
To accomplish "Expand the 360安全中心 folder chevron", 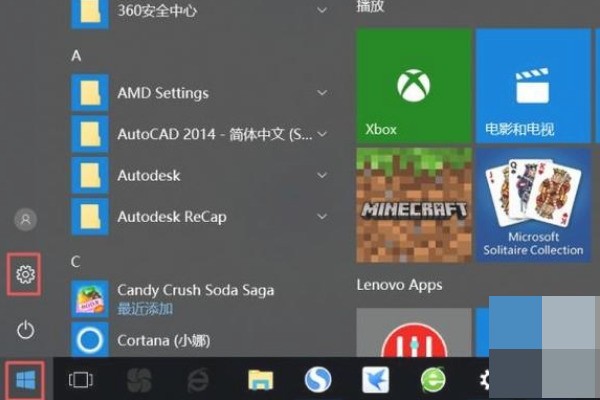I will 322,10.
